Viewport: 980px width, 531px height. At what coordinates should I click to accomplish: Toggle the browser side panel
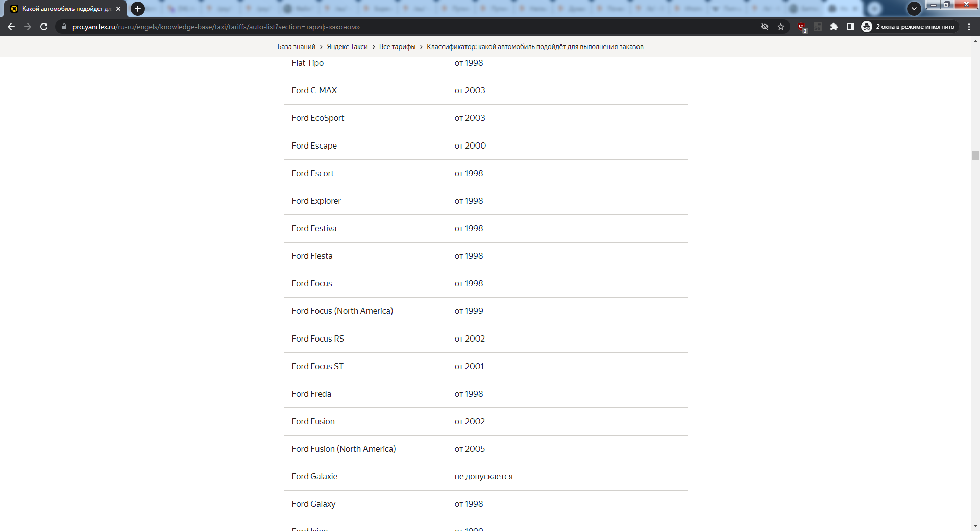coord(850,27)
